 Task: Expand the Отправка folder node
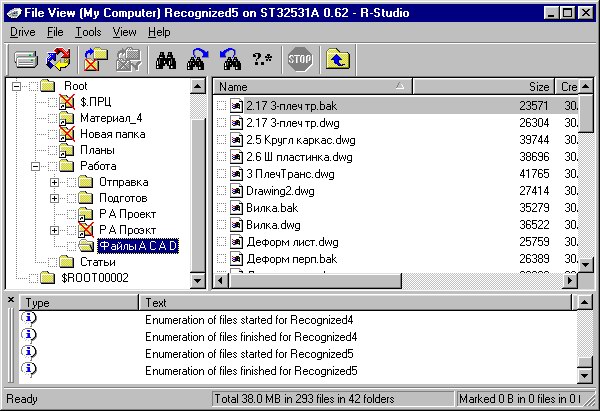pyautogui.click(x=55, y=182)
